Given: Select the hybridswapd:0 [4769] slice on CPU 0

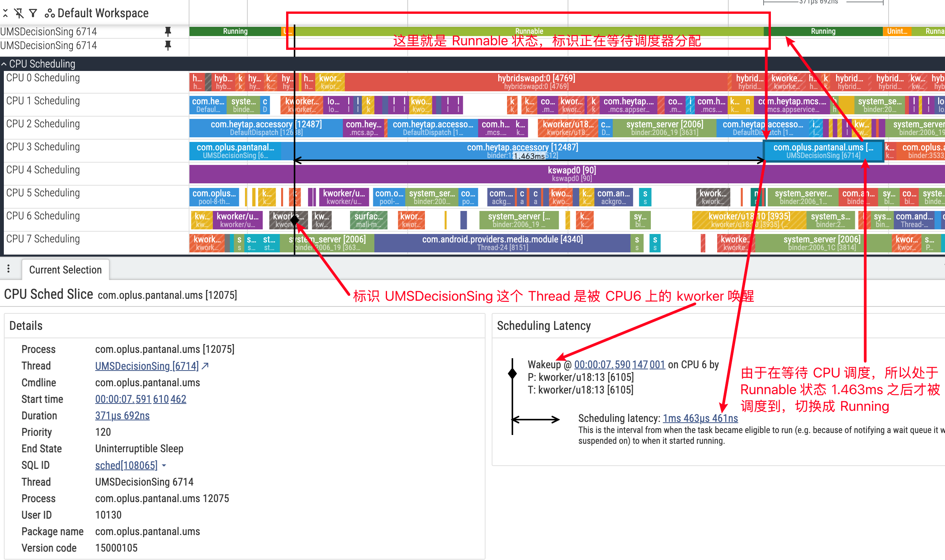Looking at the screenshot, I should pyautogui.click(x=536, y=82).
